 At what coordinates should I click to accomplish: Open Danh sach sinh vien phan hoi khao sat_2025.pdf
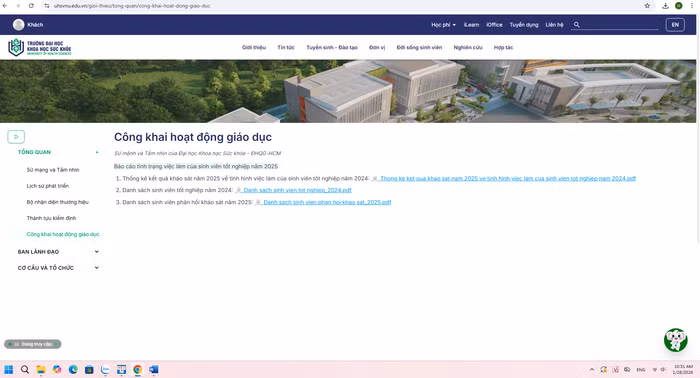327,202
